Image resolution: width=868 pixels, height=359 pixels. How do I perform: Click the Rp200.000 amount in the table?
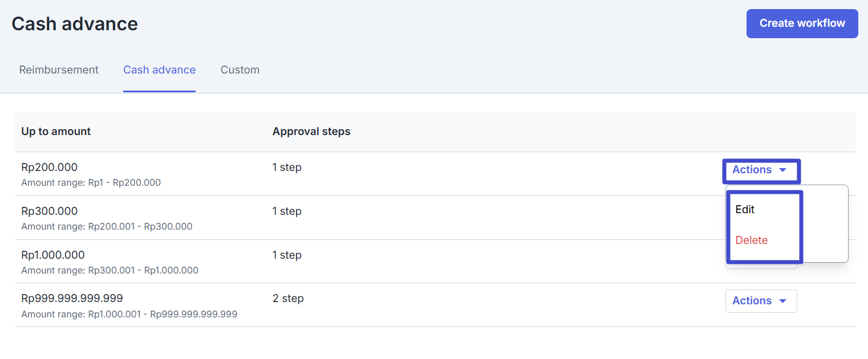click(x=49, y=168)
